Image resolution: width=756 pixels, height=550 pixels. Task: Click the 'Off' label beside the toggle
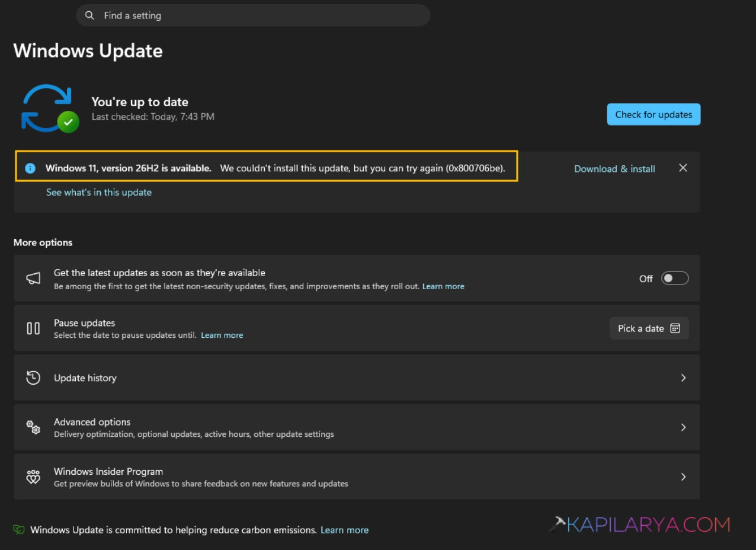pos(646,279)
